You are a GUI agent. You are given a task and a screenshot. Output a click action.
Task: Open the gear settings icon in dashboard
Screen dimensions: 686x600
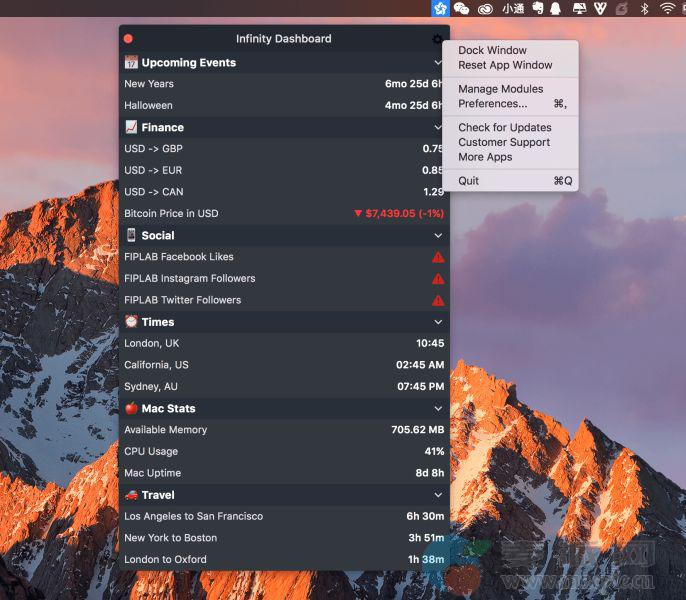[x=437, y=39]
